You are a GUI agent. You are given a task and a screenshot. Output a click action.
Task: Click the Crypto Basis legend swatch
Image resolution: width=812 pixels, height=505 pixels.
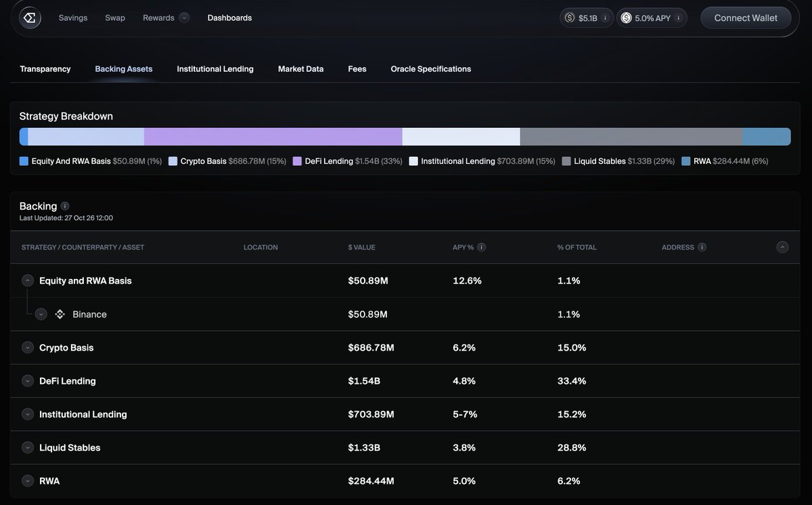coord(173,161)
